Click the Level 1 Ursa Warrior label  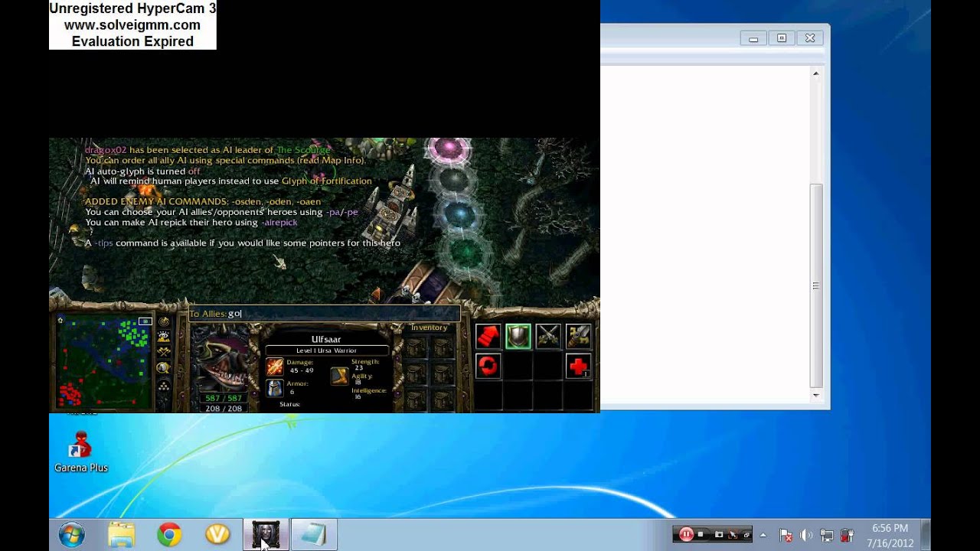coord(327,350)
